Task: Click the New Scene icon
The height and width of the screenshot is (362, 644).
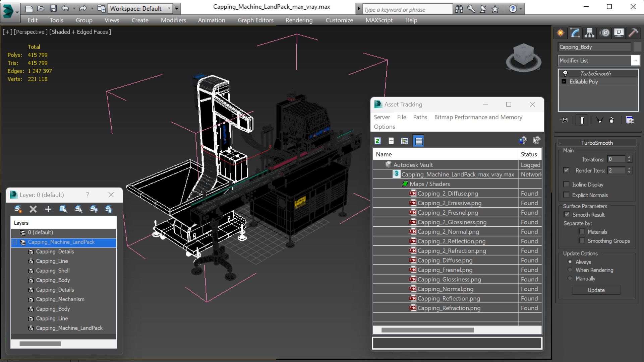Action: (x=29, y=8)
